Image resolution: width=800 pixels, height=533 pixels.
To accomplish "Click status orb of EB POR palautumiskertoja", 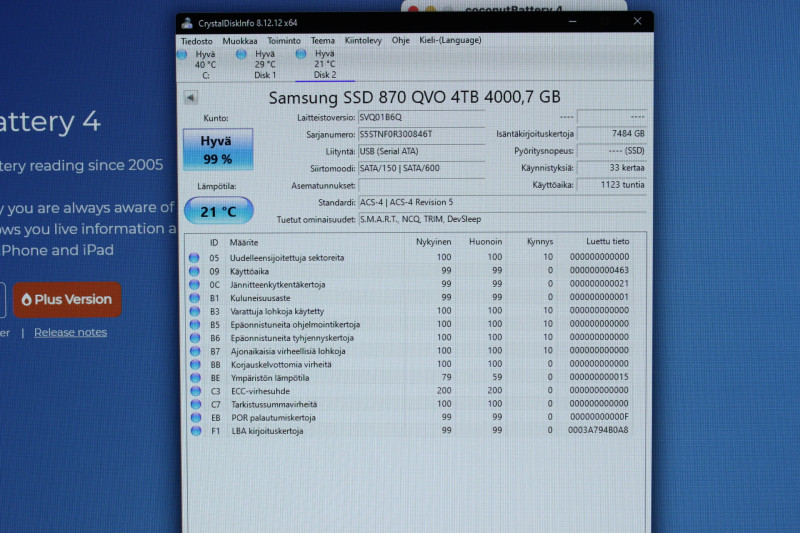I will 195,417.
